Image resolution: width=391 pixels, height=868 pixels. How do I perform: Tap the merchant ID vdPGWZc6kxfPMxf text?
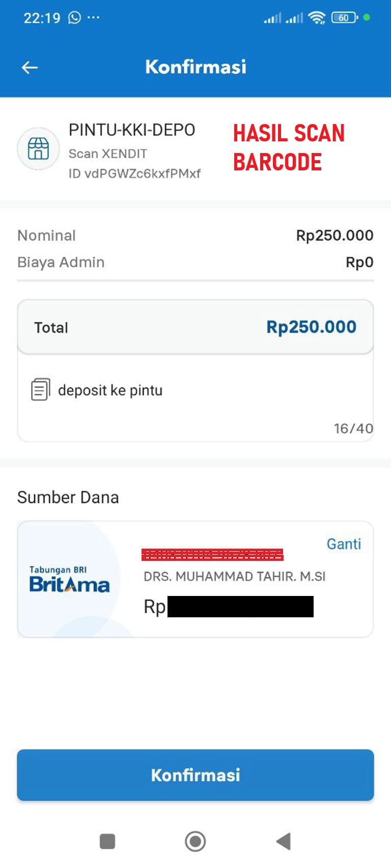[134, 174]
